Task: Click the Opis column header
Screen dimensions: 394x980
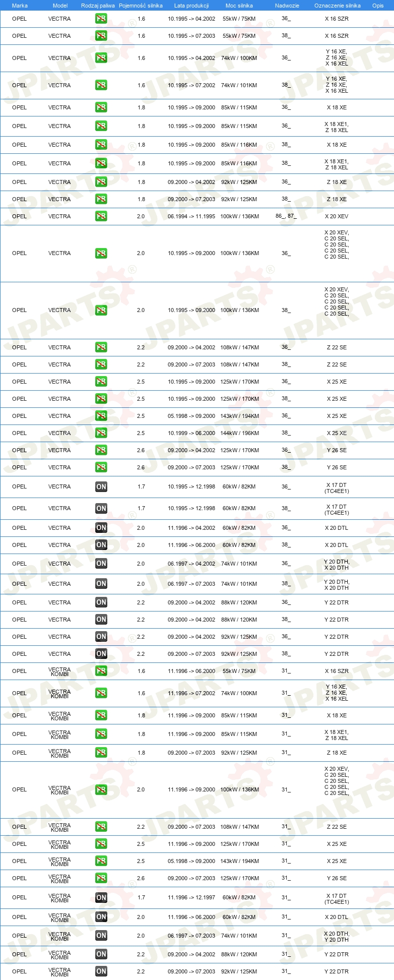Action: pos(378,6)
